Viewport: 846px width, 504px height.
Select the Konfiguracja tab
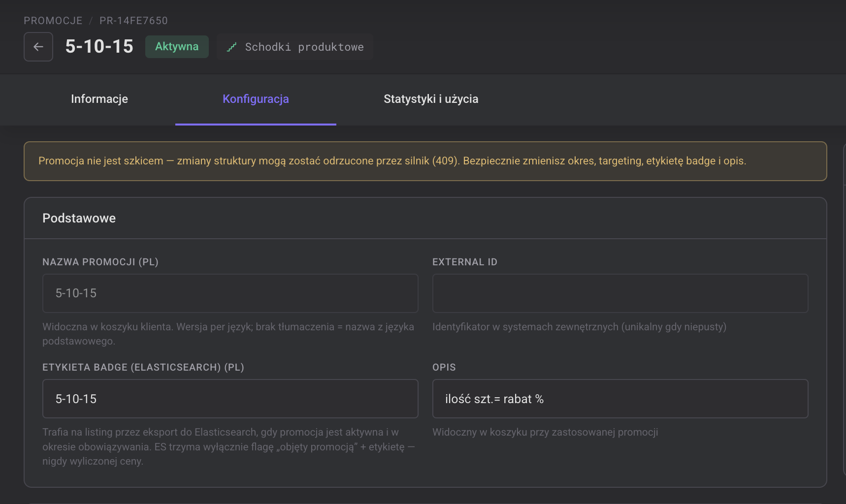[x=256, y=99]
